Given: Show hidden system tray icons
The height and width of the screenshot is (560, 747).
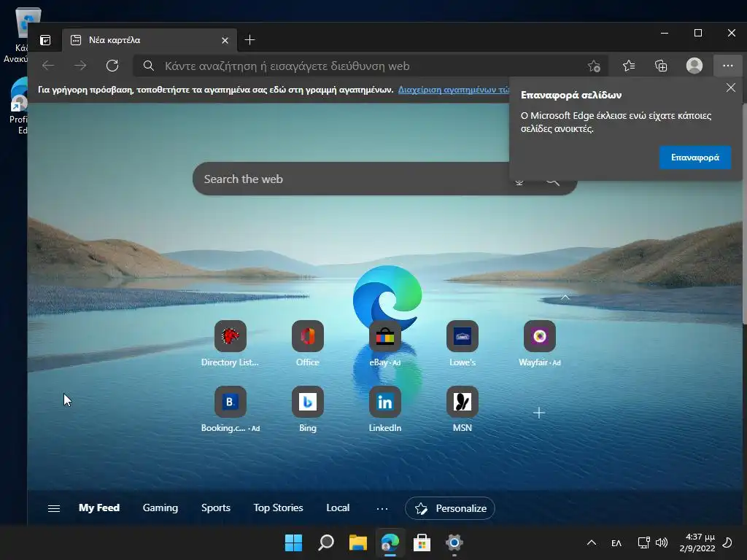Looking at the screenshot, I should 591,542.
